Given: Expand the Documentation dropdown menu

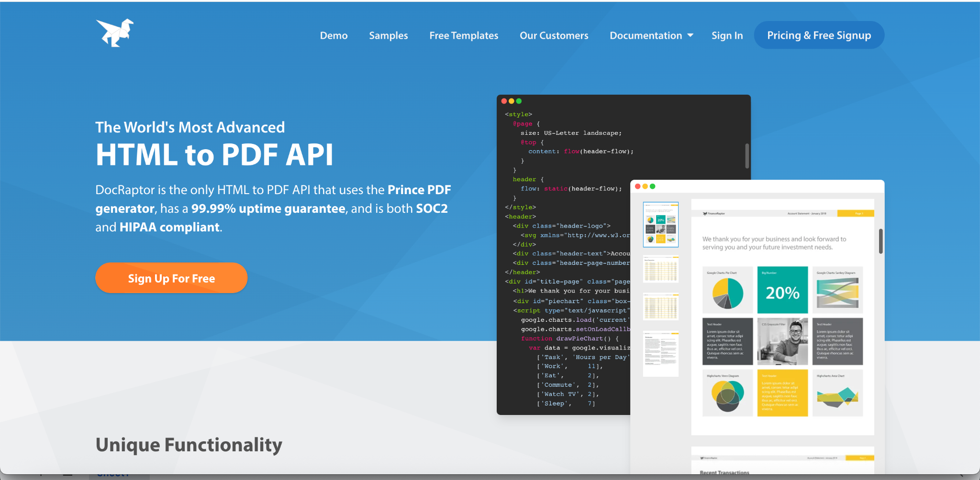Looking at the screenshot, I should click(x=651, y=35).
